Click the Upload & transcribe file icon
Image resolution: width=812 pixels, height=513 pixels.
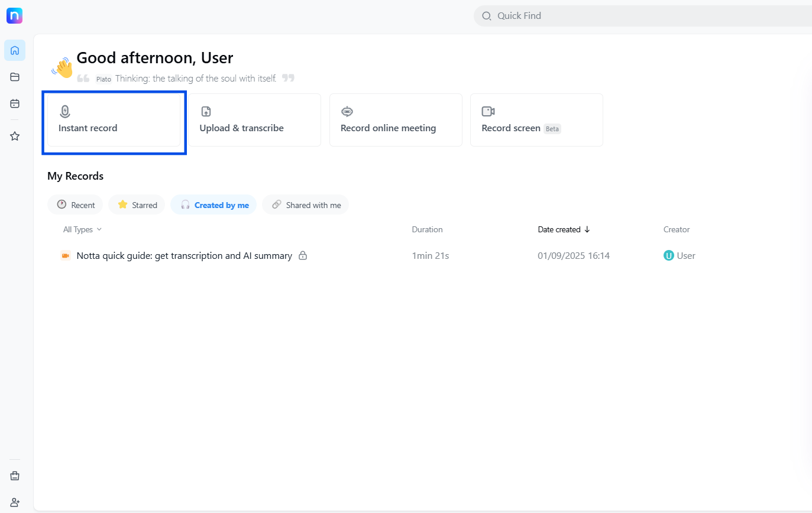pos(206,111)
